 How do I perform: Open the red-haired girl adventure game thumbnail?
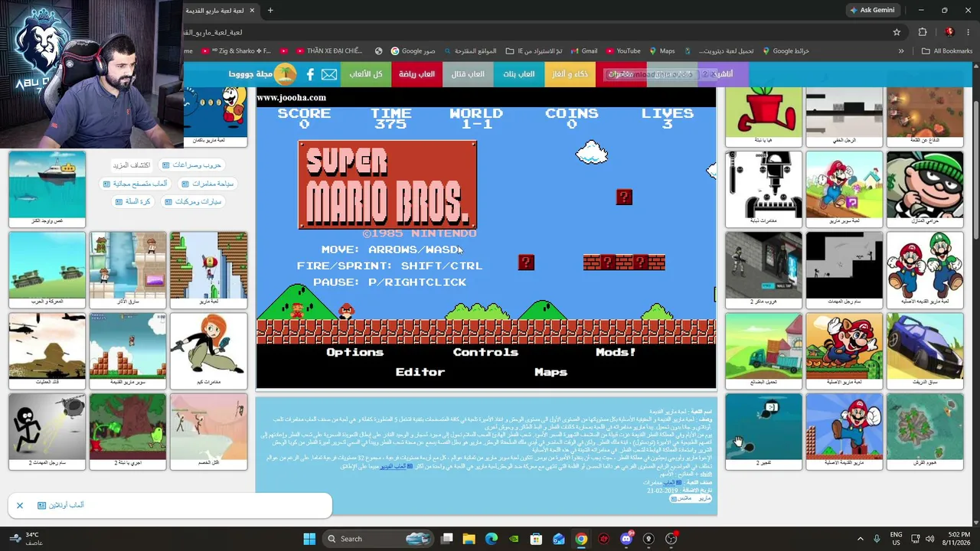coord(209,350)
